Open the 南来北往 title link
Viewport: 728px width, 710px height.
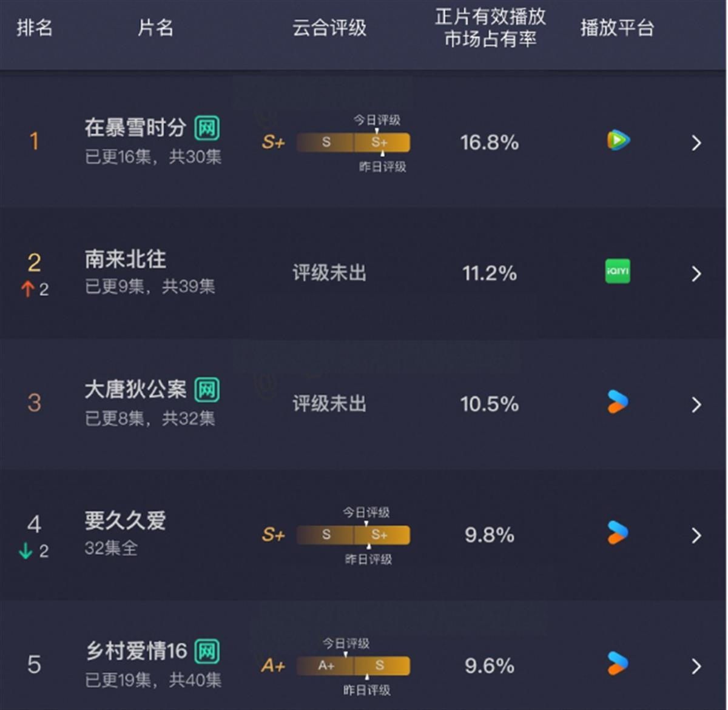click(x=126, y=260)
